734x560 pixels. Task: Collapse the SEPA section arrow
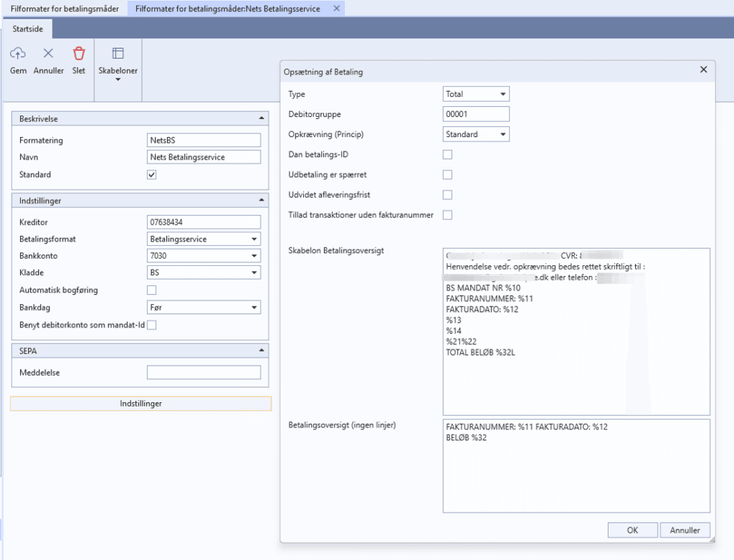point(261,350)
